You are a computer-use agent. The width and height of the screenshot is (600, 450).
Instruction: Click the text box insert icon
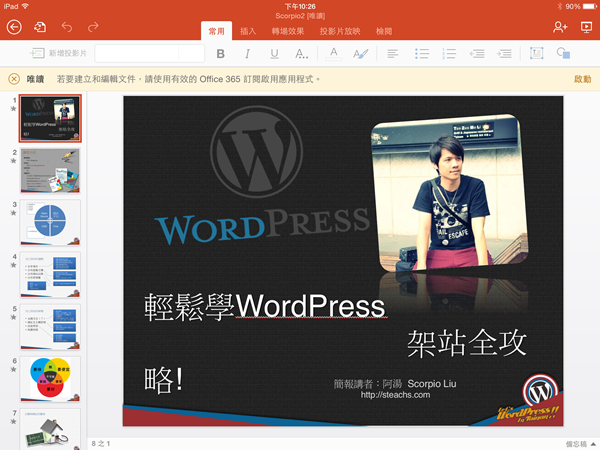[x=537, y=53]
